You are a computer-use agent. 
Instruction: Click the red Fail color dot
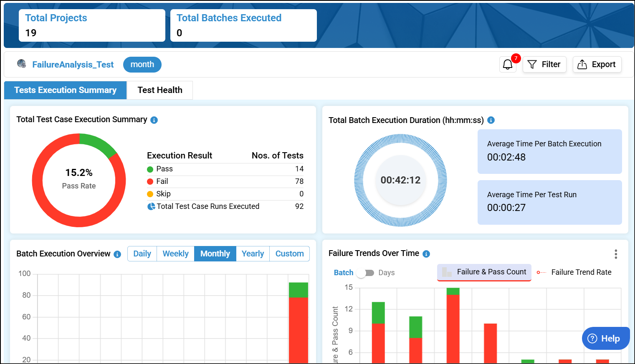pyautogui.click(x=150, y=182)
